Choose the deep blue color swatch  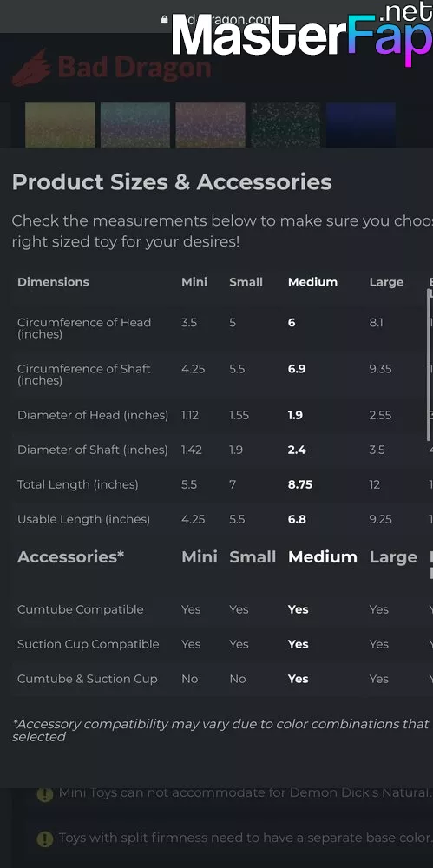pos(361,125)
